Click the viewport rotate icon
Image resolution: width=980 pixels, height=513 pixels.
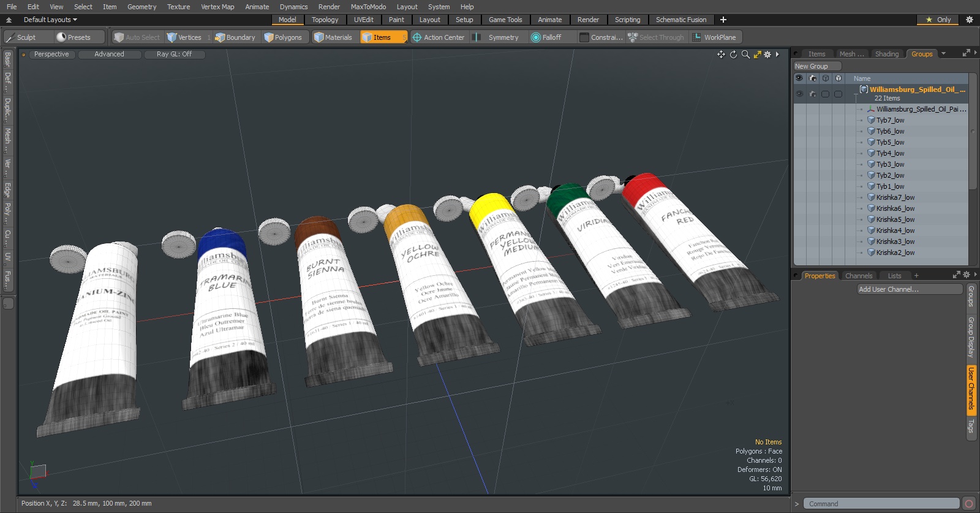(733, 55)
